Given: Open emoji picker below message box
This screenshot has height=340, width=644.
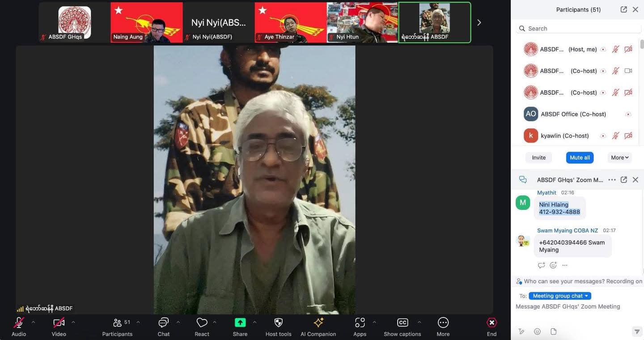Looking at the screenshot, I should coord(538,331).
